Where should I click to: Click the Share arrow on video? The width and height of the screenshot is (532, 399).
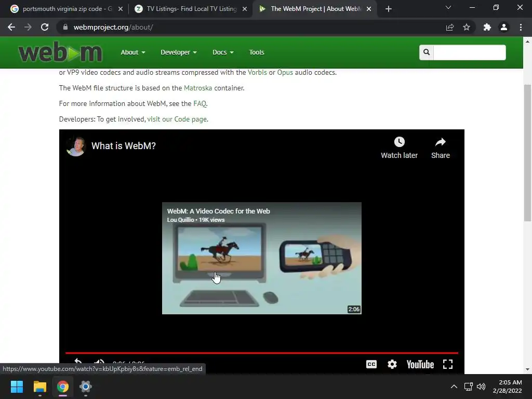pos(441,148)
